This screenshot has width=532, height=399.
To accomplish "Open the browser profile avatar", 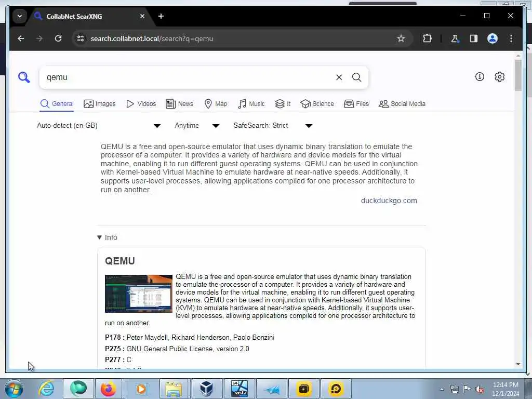I will [493, 38].
